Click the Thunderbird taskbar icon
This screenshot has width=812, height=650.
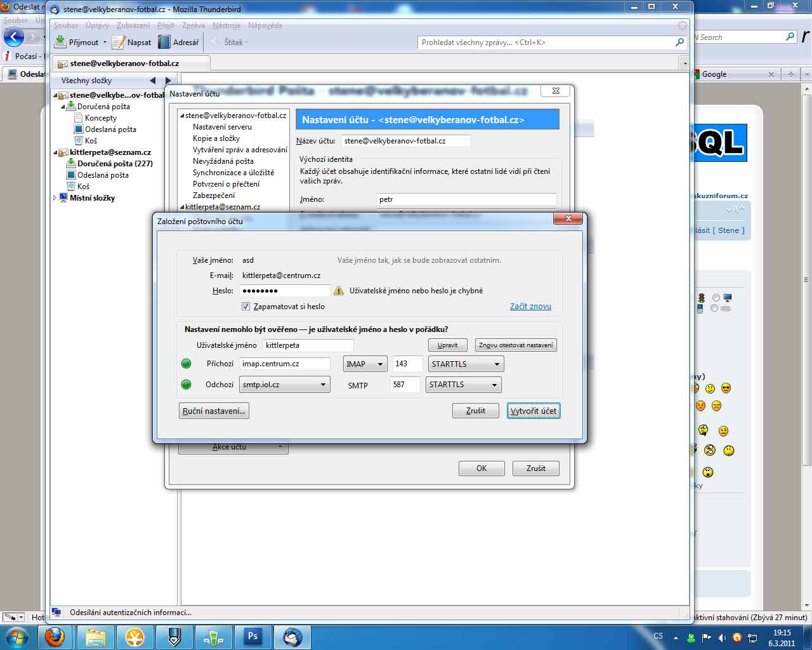tap(292, 637)
